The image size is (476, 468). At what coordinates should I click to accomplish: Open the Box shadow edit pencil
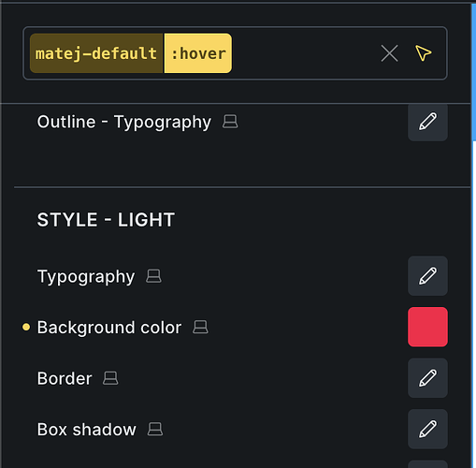tap(427, 429)
